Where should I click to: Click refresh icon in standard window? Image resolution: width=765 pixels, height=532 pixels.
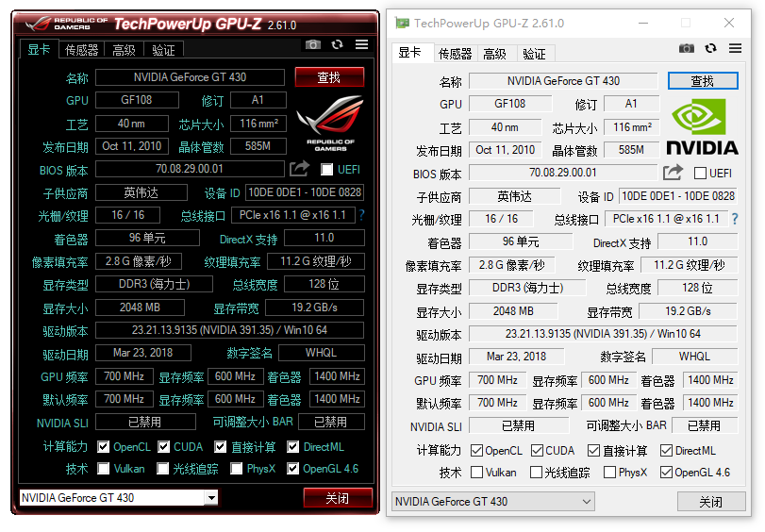711,48
